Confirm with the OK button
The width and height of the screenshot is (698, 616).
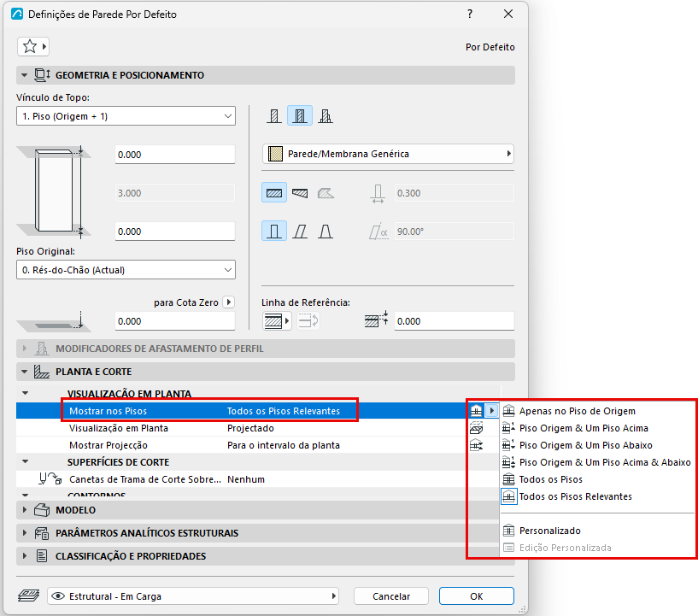pos(477,596)
